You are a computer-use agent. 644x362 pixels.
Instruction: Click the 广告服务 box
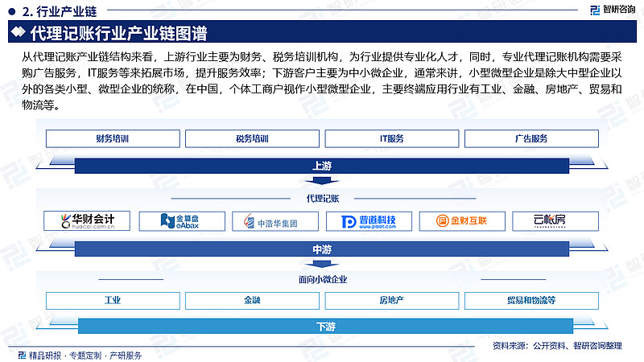[x=530, y=138]
